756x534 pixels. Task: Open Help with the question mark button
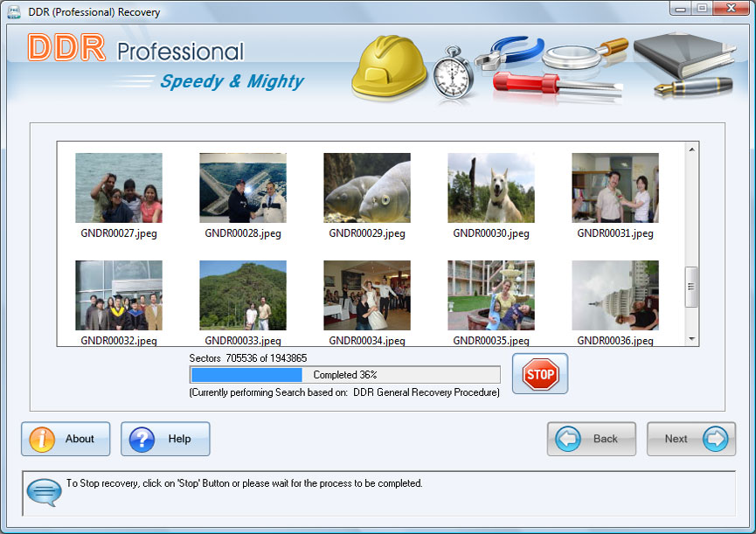165,439
